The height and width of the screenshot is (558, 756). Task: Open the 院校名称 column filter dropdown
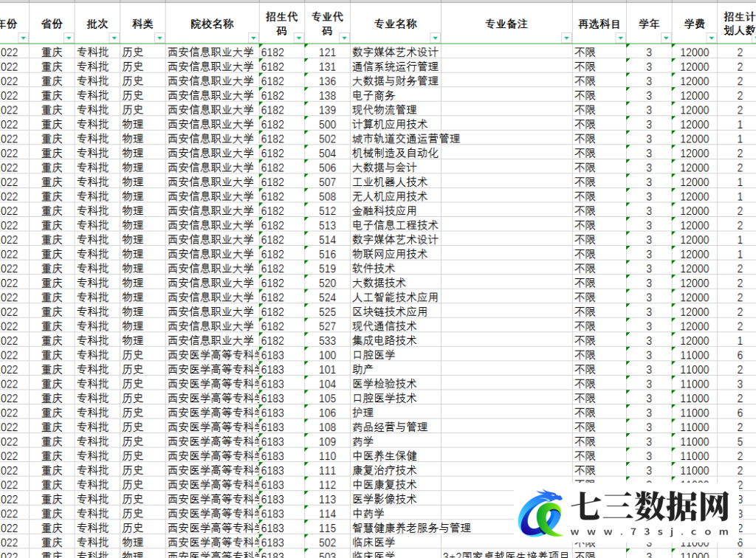click(x=253, y=38)
